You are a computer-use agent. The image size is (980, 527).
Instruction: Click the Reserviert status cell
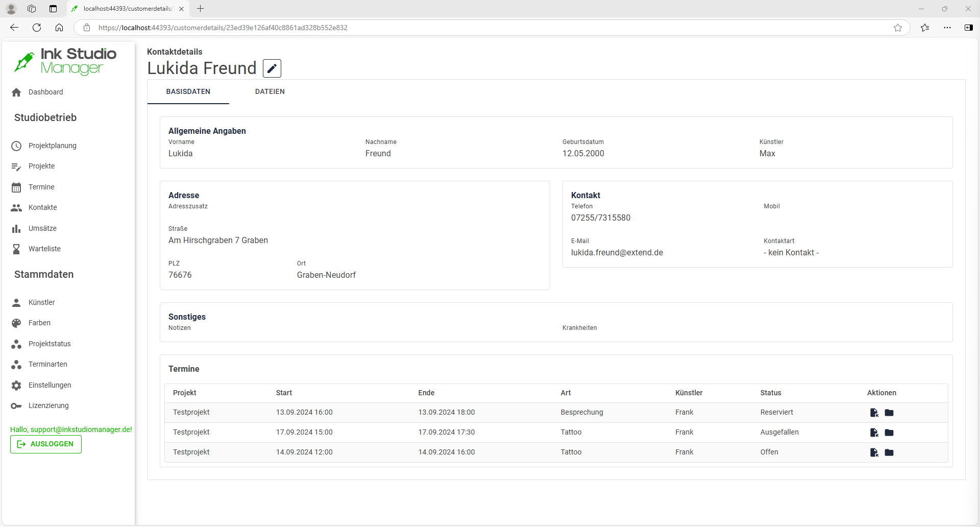(x=777, y=413)
